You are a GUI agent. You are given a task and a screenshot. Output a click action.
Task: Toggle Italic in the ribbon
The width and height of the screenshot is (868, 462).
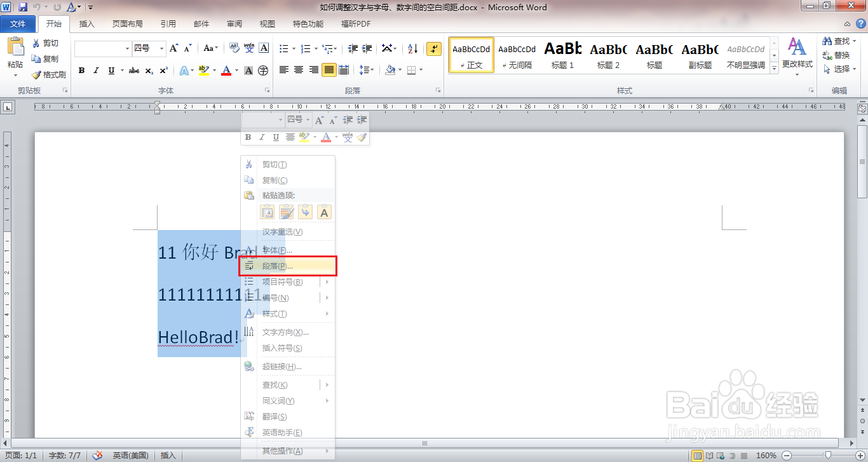96,71
